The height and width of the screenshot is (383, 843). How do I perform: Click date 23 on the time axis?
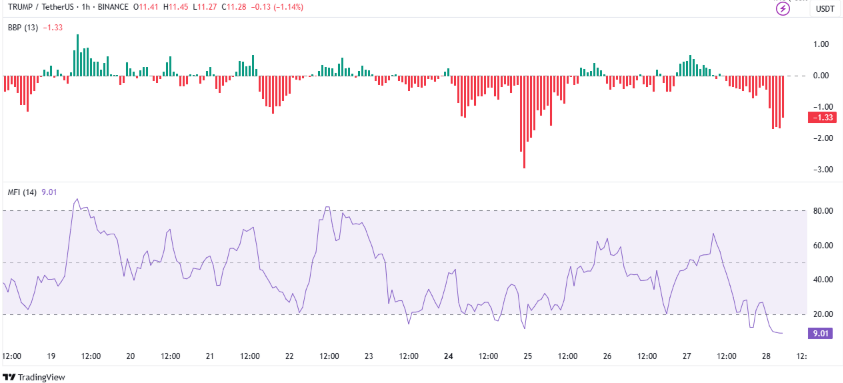click(x=369, y=356)
